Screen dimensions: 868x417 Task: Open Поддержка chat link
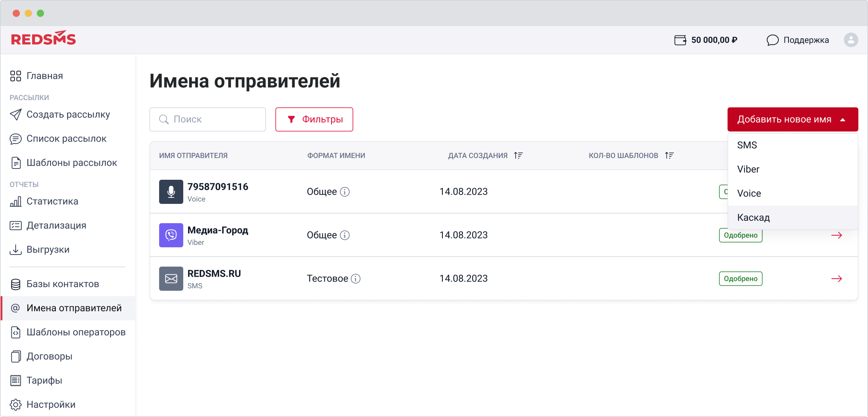pos(798,40)
